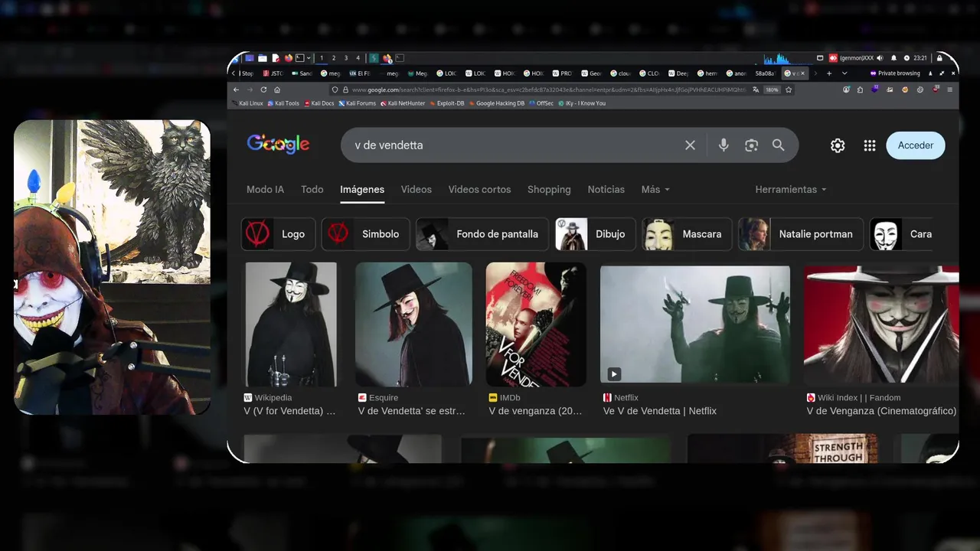Open the Exploit-DB bookmark

point(447,103)
